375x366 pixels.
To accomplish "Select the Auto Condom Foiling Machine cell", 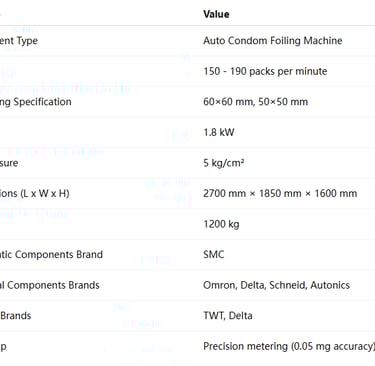I will pyautogui.click(x=273, y=41).
